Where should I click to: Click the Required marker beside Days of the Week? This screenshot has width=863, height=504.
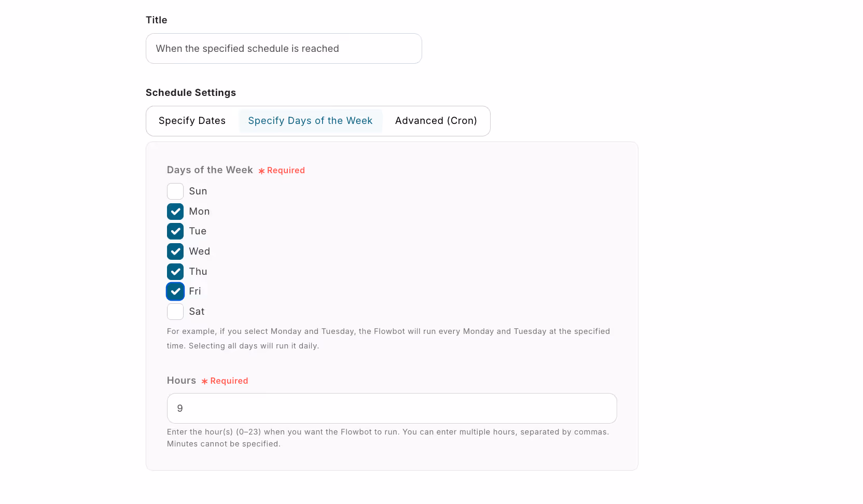tap(282, 171)
